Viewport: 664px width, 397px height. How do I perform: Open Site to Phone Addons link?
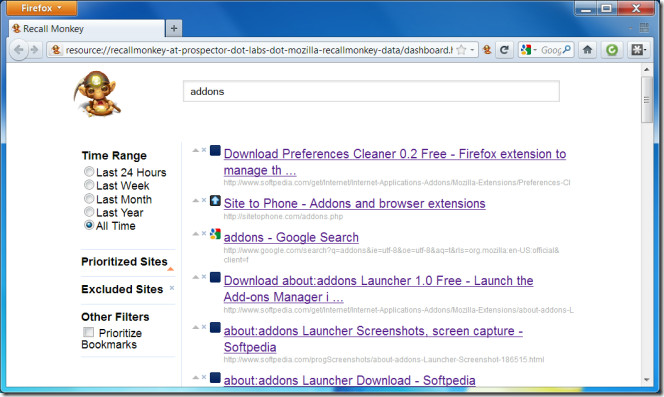click(354, 203)
